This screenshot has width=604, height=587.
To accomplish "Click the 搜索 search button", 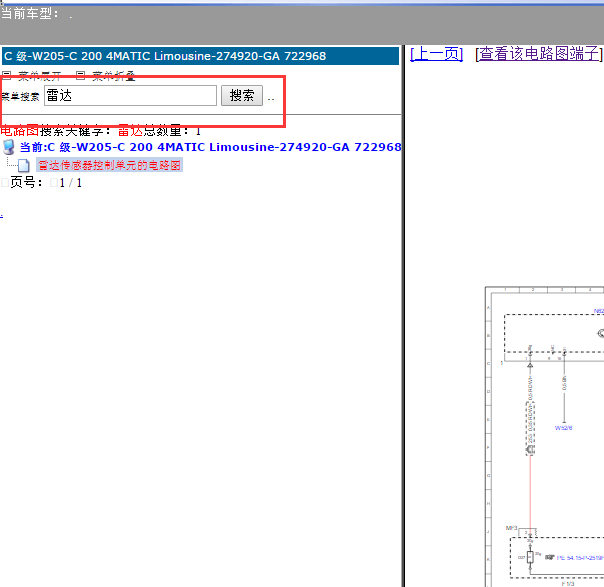I will pos(242,95).
